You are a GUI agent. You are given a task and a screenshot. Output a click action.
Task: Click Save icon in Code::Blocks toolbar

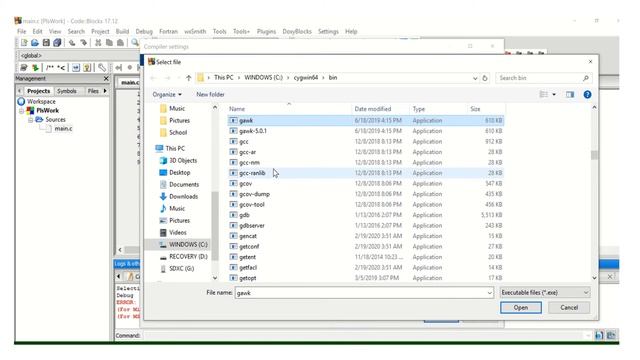pos(46,42)
